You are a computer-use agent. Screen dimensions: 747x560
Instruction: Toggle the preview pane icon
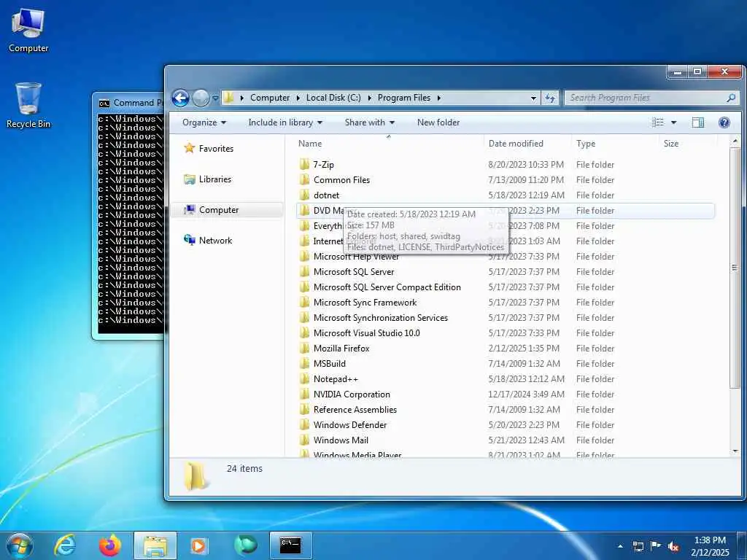pos(698,122)
